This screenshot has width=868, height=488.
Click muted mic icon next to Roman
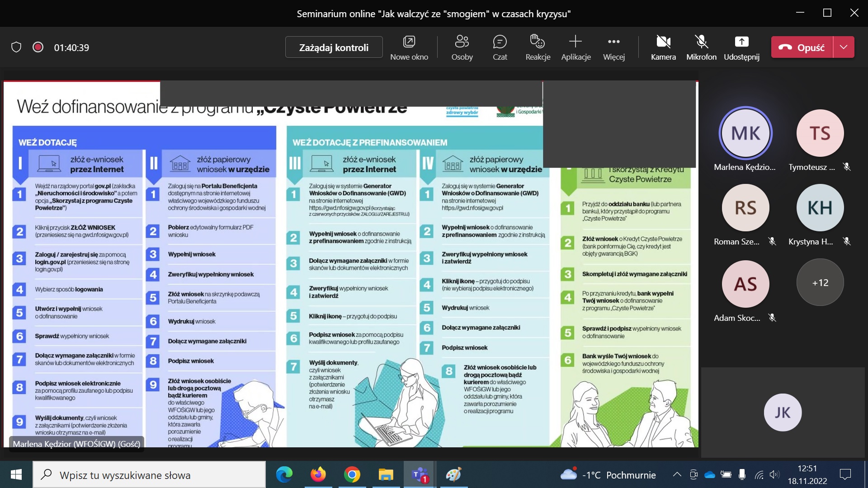[x=772, y=241]
